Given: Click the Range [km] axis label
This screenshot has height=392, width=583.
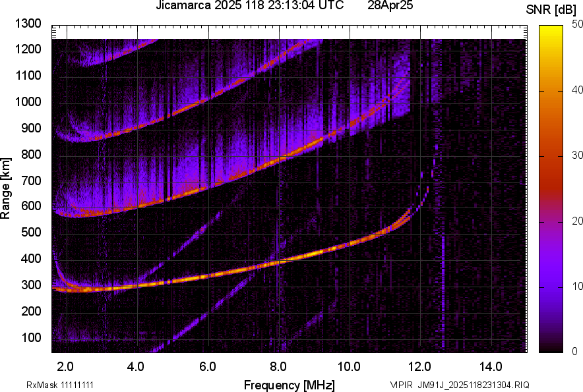Looking at the screenshot, I should pyautogui.click(x=5, y=188).
